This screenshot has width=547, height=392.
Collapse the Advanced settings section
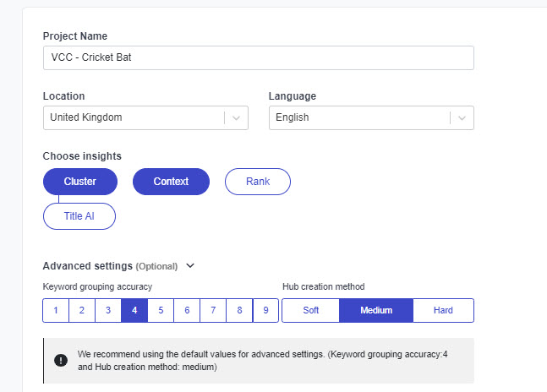coord(190,266)
